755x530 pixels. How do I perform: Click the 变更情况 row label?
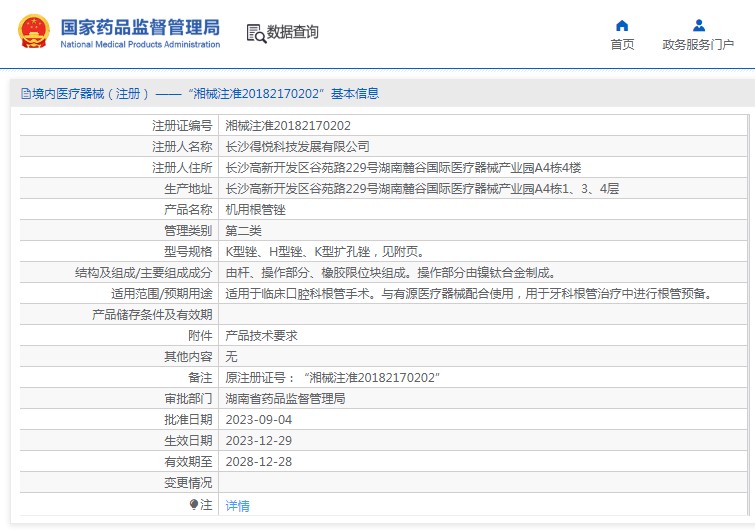point(188,483)
